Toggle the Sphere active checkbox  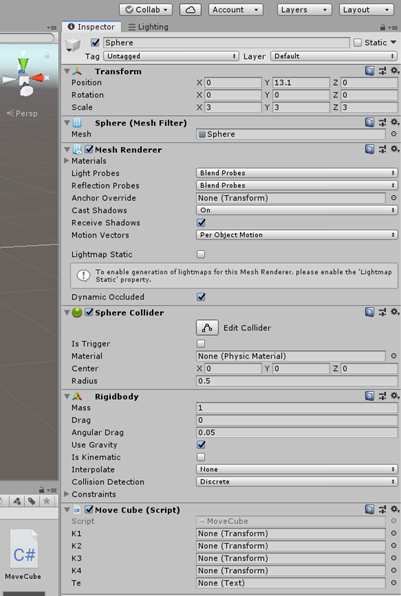point(95,42)
